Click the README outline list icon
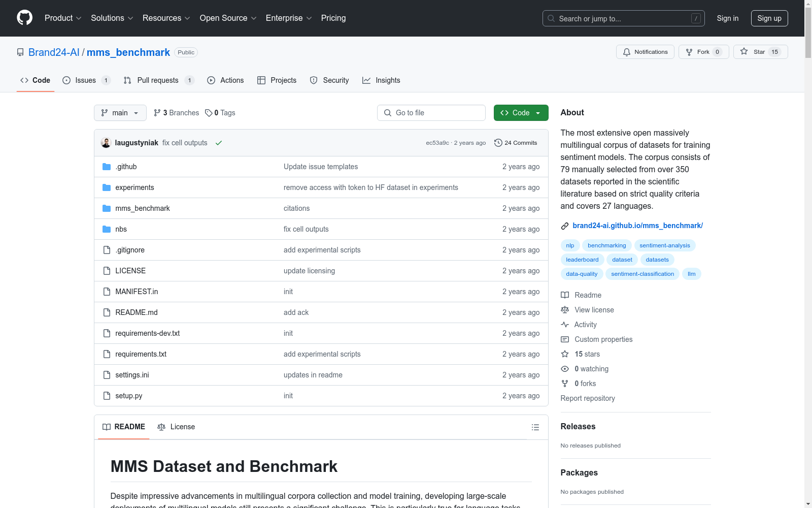The height and width of the screenshot is (508, 812). point(535,427)
